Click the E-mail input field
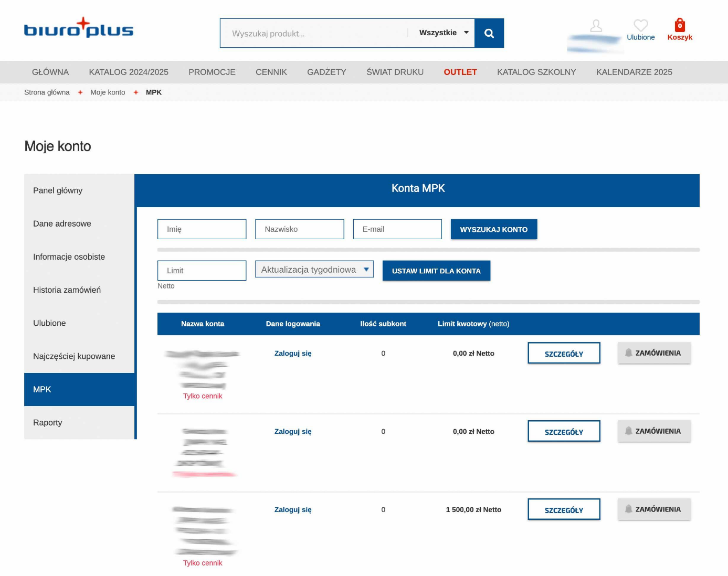The height and width of the screenshot is (576, 728). (x=397, y=229)
